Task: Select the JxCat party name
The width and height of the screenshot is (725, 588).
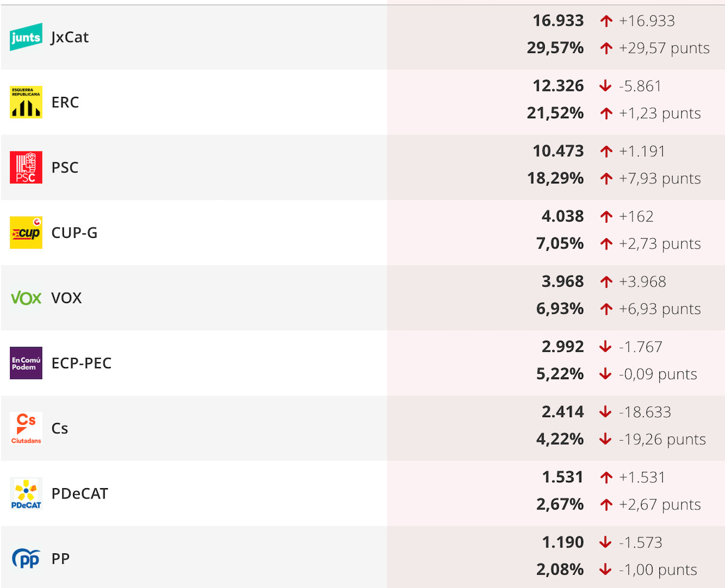Action: click(x=70, y=38)
